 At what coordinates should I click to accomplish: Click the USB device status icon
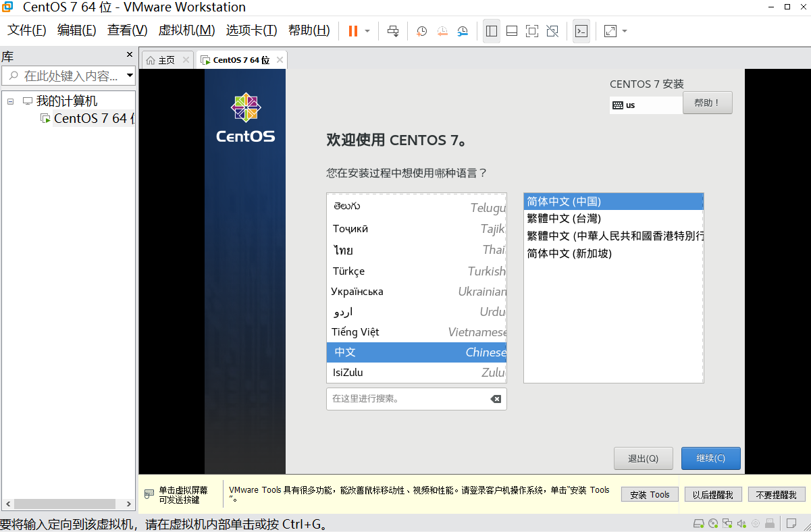[x=769, y=524]
